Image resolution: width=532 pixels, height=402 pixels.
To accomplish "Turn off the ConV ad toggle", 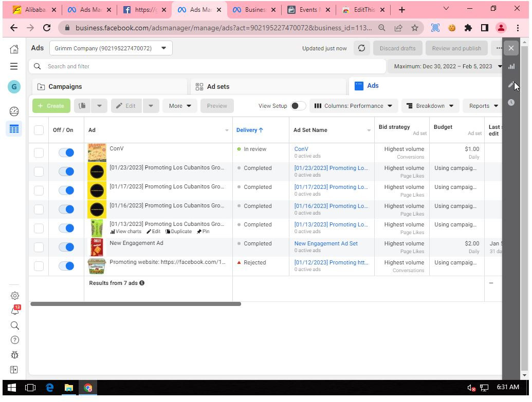I will point(66,152).
